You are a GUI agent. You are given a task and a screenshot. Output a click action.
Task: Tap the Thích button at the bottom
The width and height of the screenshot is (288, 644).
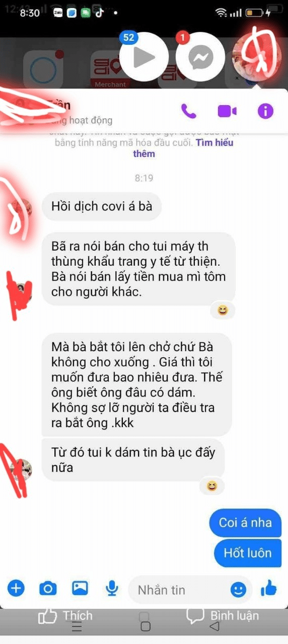pos(66,616)
